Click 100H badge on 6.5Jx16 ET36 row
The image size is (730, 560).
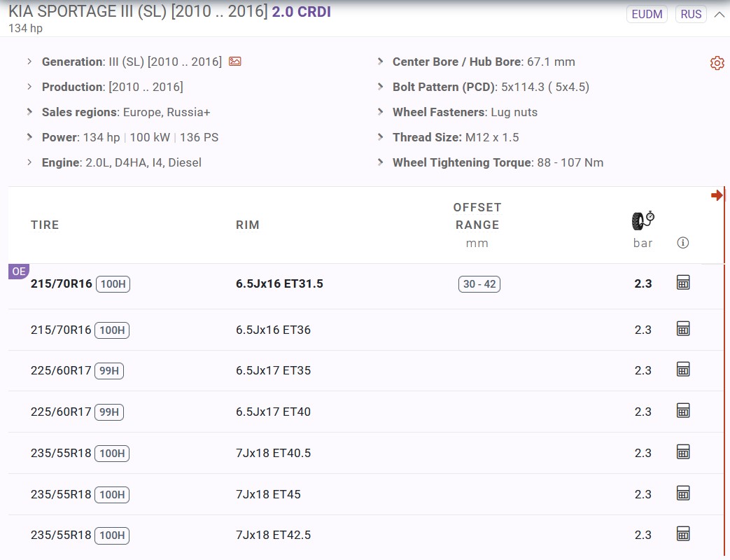(112, 330)
